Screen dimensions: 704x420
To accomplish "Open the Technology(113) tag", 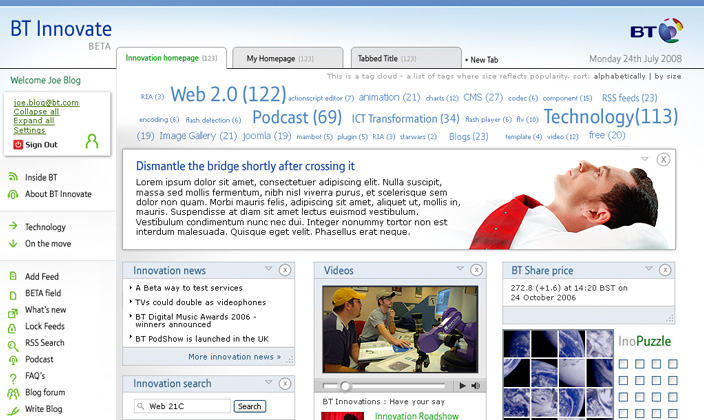I will point(611,117).
